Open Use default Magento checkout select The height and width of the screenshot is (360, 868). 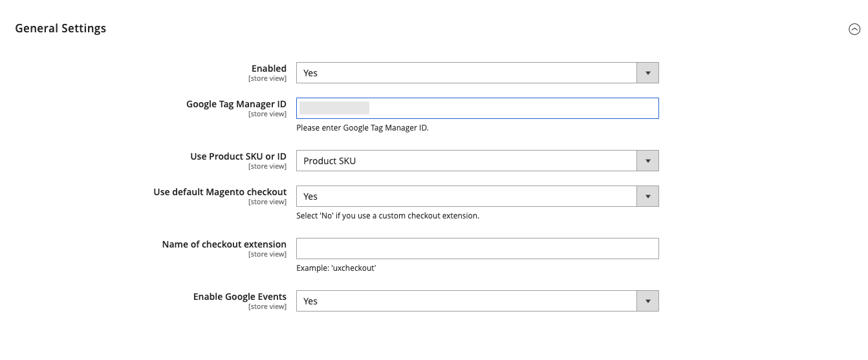point(466,196)
